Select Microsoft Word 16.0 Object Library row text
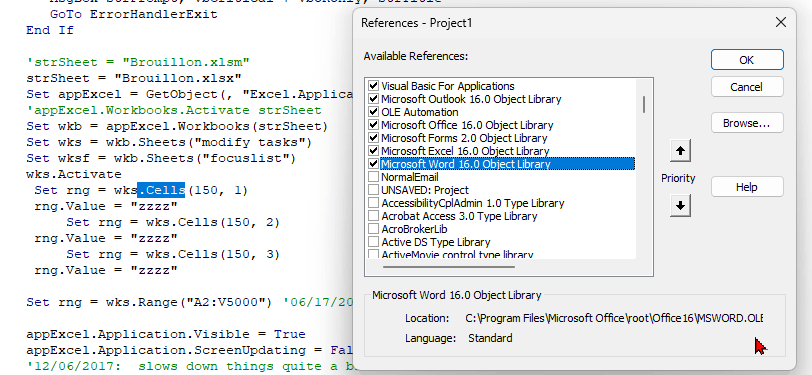The image size is (812, 375). point(466,164)
